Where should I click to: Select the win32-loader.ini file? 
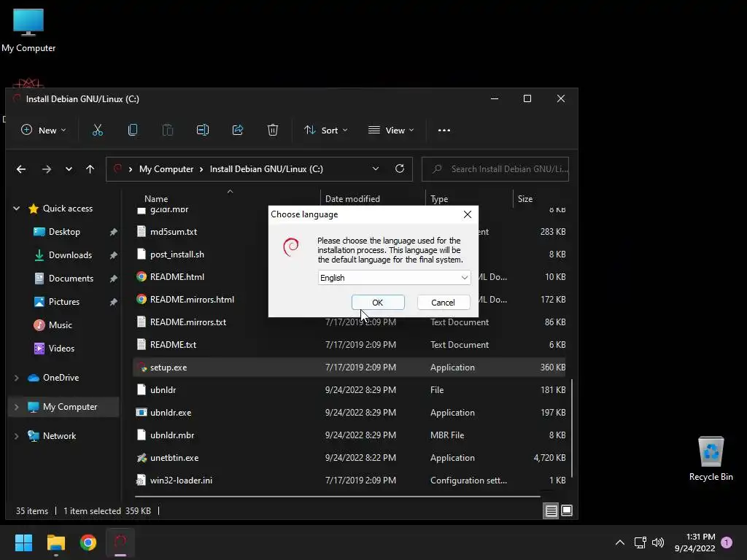181,481
